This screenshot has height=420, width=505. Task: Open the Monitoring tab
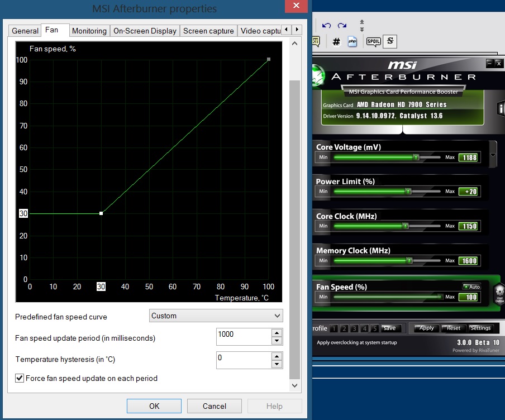(x=89, y=31)
